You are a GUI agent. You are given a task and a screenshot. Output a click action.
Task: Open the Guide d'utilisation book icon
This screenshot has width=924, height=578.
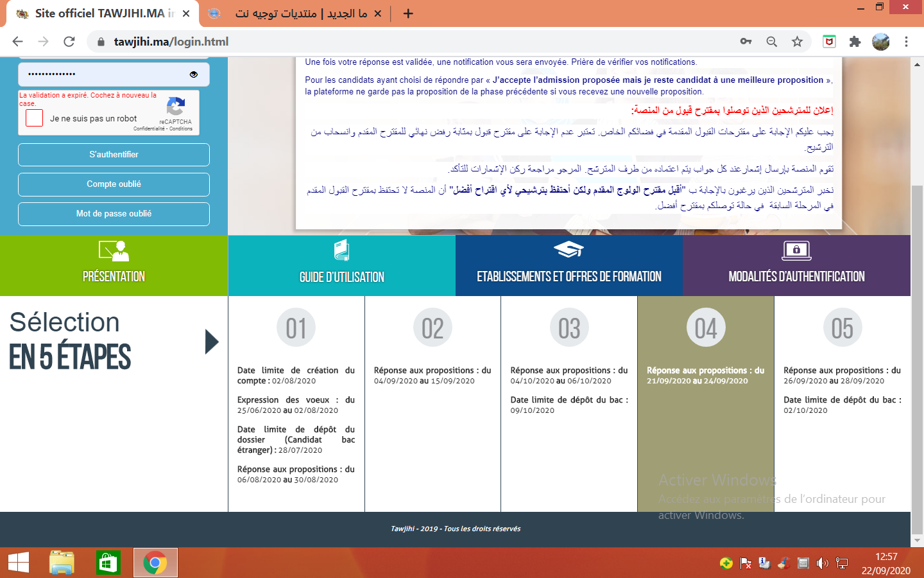click(341, 250)
